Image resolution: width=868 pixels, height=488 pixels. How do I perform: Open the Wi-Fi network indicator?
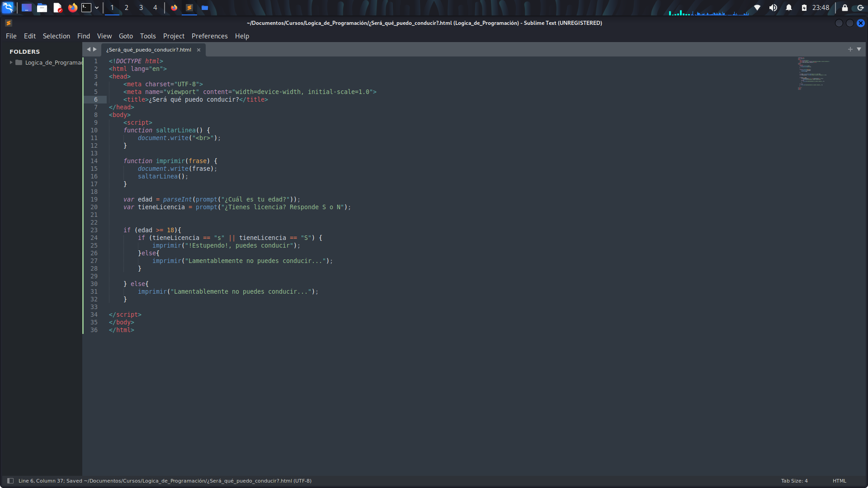(757, 8)
